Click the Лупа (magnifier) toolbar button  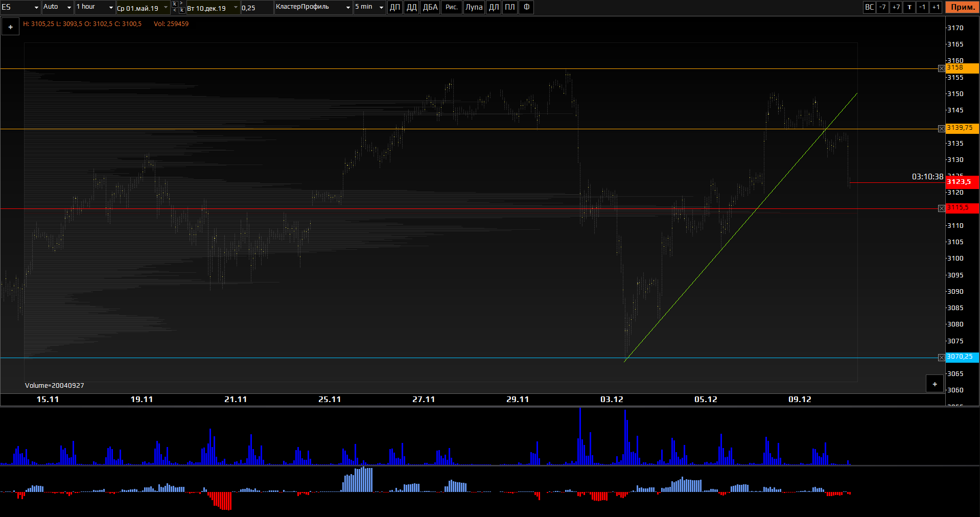[474, 7]
